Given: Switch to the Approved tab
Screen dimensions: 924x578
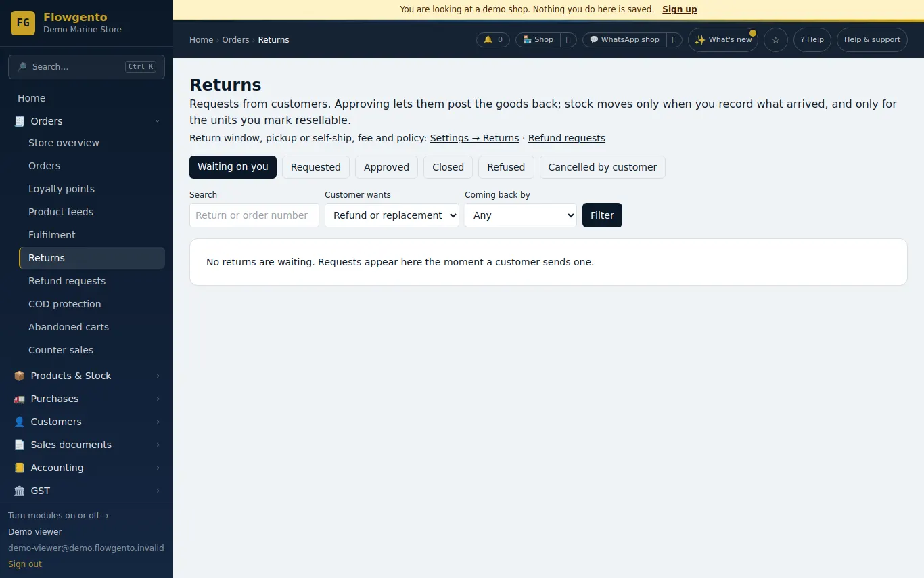Looking at the screenshot, I should (x=386, y=167).
